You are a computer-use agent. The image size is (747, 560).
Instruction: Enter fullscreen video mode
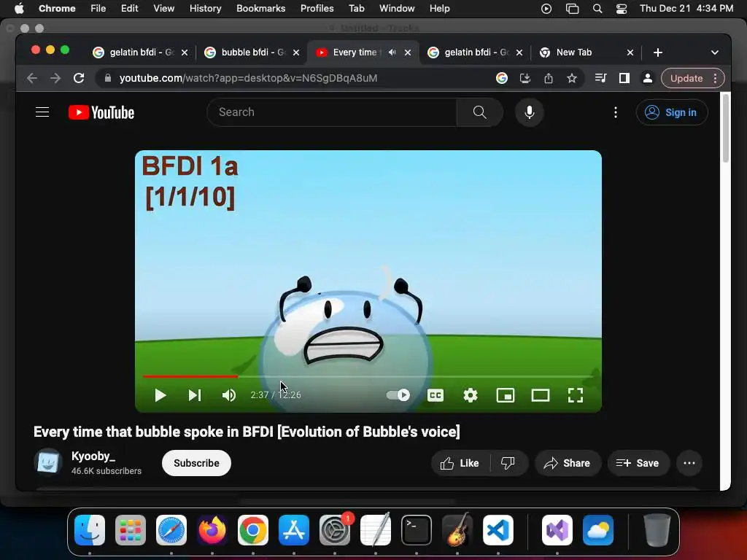(x=576, y=395)
